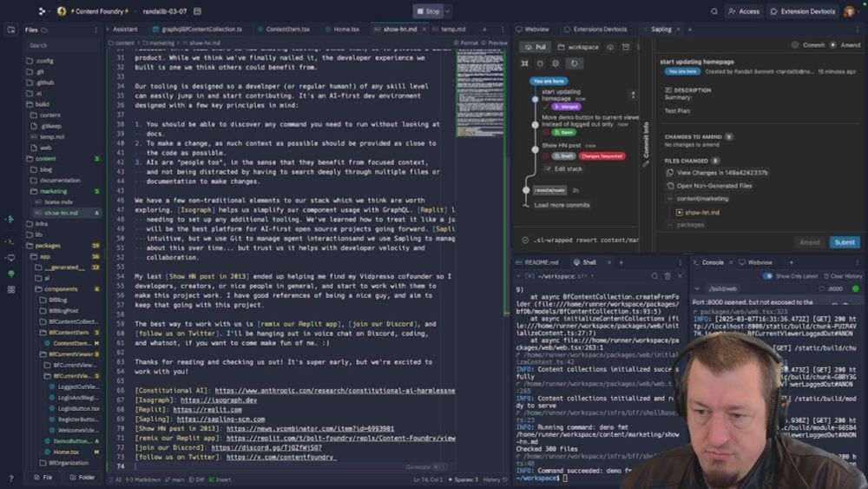Select the Commit radio button

(795, 45)
